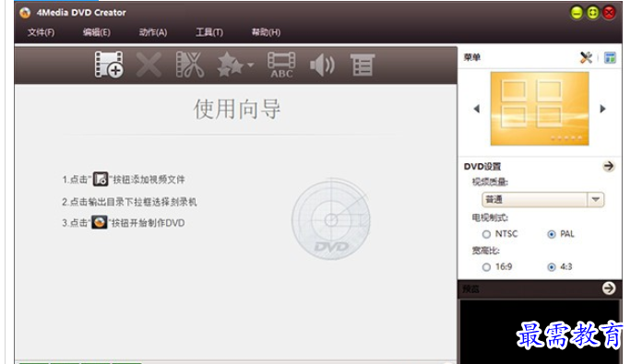Click the Remove (X) toolbar icon
The height and width of the screenshot is (364, 631).
coord(149,65)
